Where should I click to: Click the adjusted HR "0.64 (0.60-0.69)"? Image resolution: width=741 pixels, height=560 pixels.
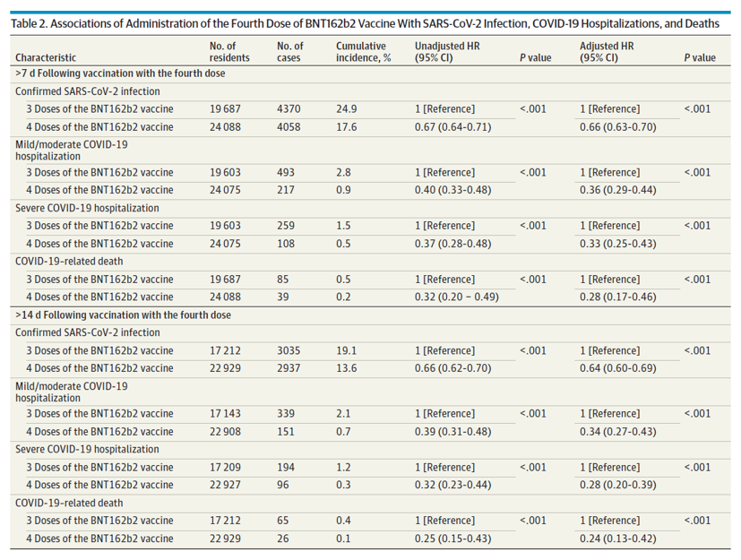tap(618, 368)
